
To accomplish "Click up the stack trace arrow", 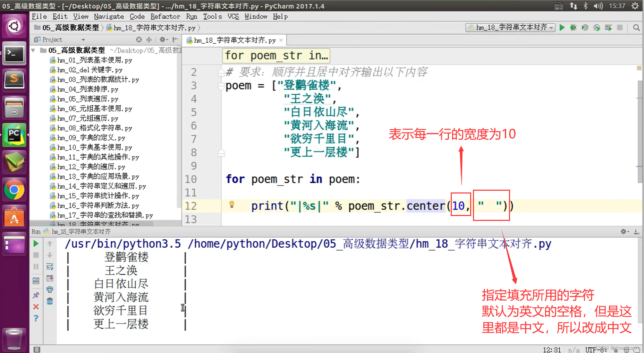I will [50, 244].
